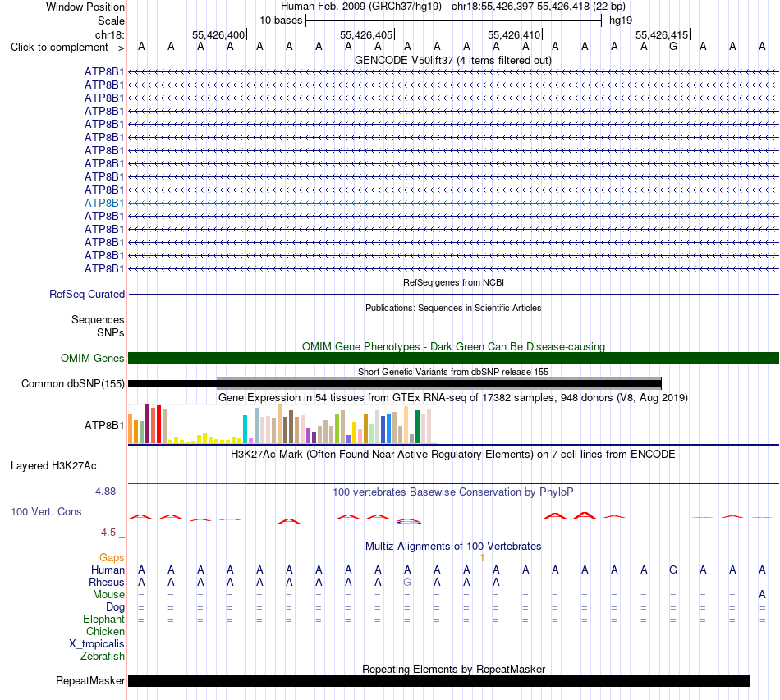Click the Scale label

(111, 21)
